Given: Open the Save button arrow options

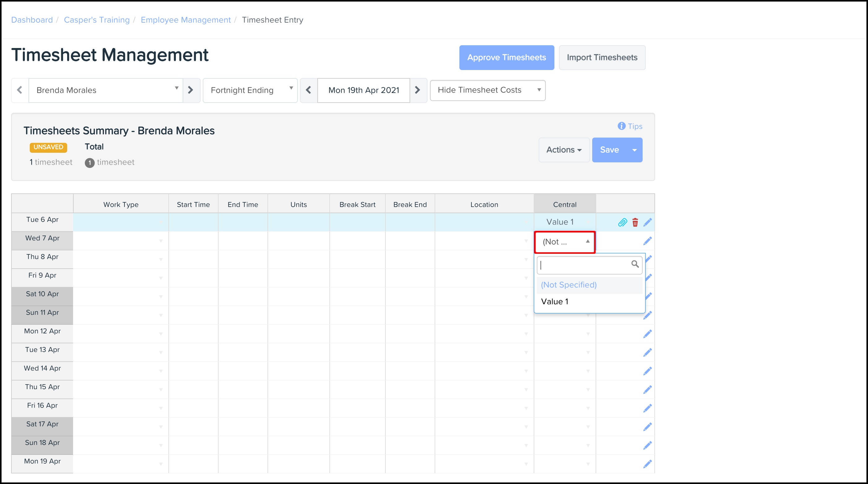Looking at the screenshot, I should coord(635,150).
